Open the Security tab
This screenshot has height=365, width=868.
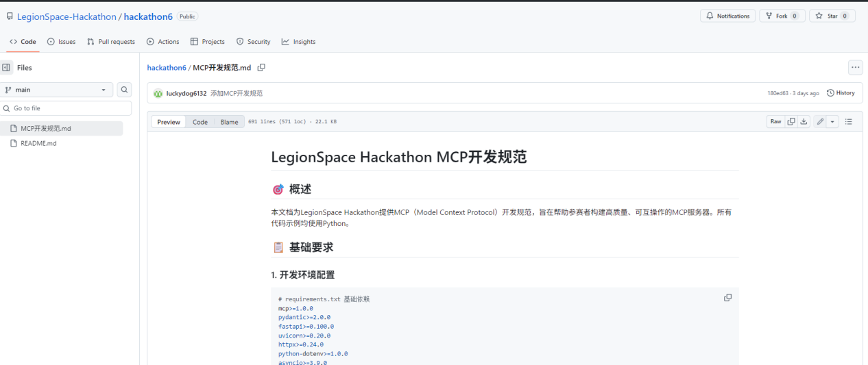click(254, 42)
